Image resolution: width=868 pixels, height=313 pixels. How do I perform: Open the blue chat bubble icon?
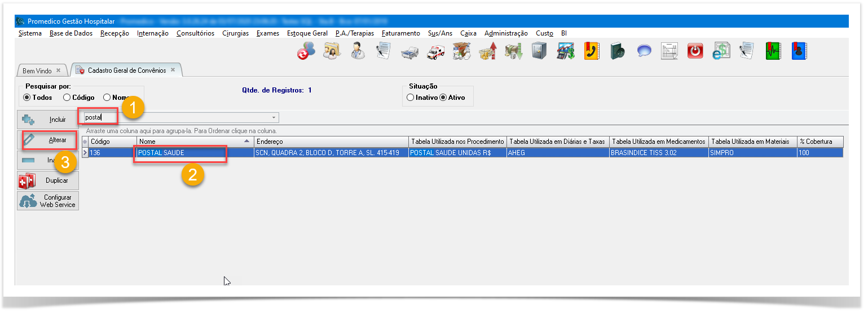644,51
